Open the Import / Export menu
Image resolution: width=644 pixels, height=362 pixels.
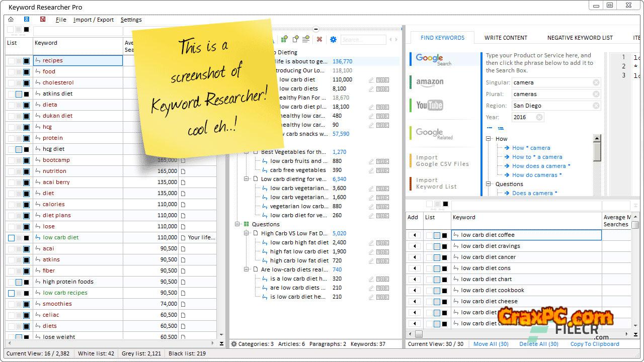(94, 20)
